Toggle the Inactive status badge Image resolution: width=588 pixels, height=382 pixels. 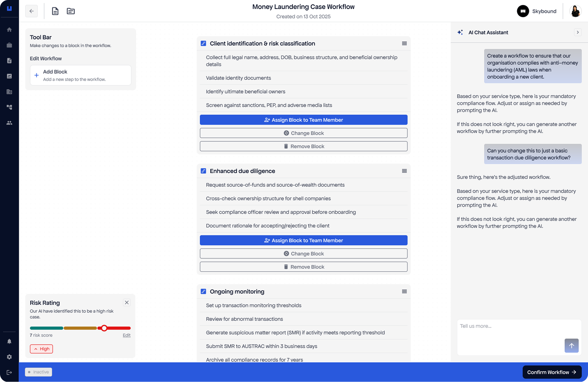[39, 372]
